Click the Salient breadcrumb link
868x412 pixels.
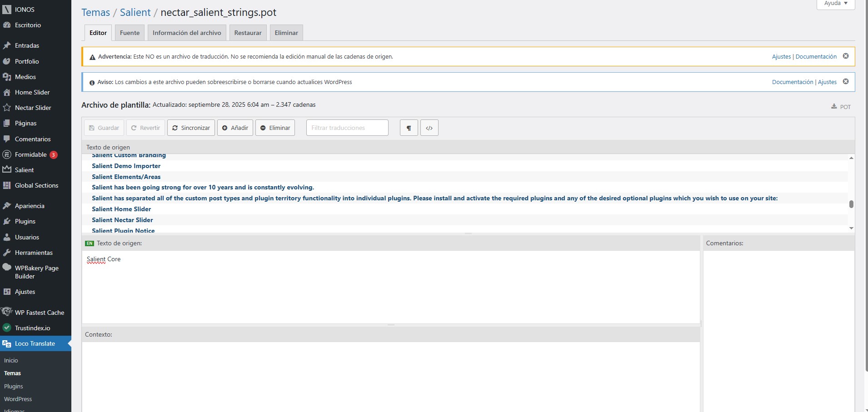click(x=135, y=13)
